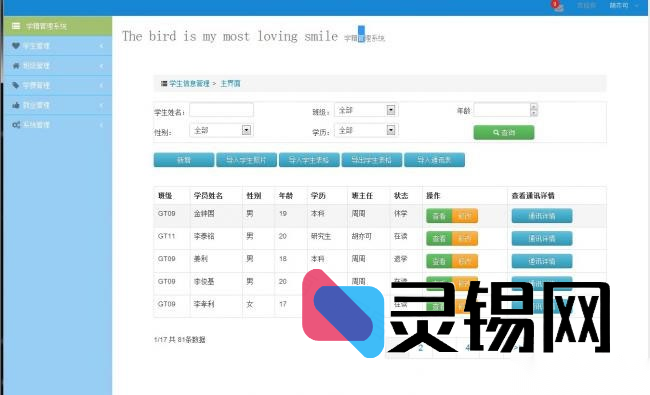Click green 查看 button for 金钟国
Viewport: 650px width, 395px height.
(439, 216)
